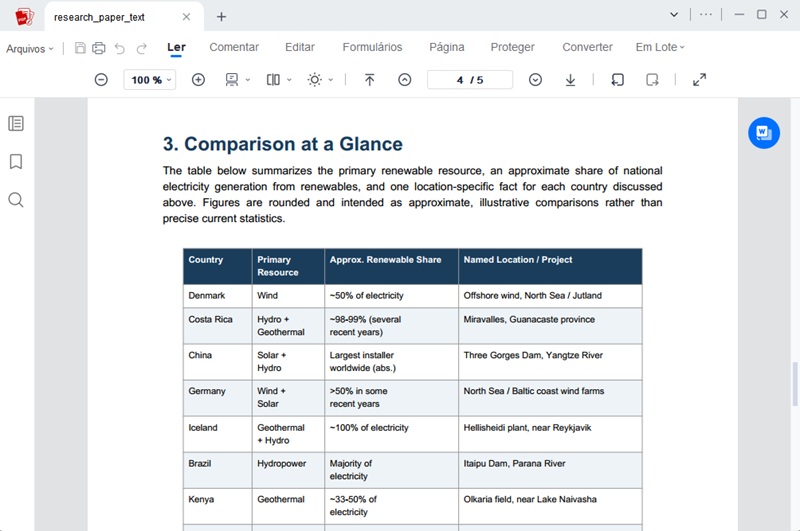Open the 100 % zoom level dropdown

pyautogui.click(x=149, y=80)
